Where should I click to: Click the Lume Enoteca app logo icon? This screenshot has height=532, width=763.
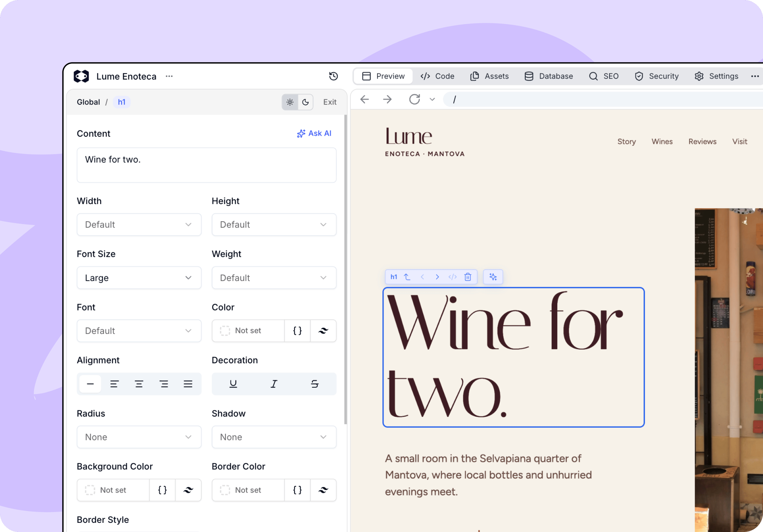pyautogui.click(x=81, y=76)
